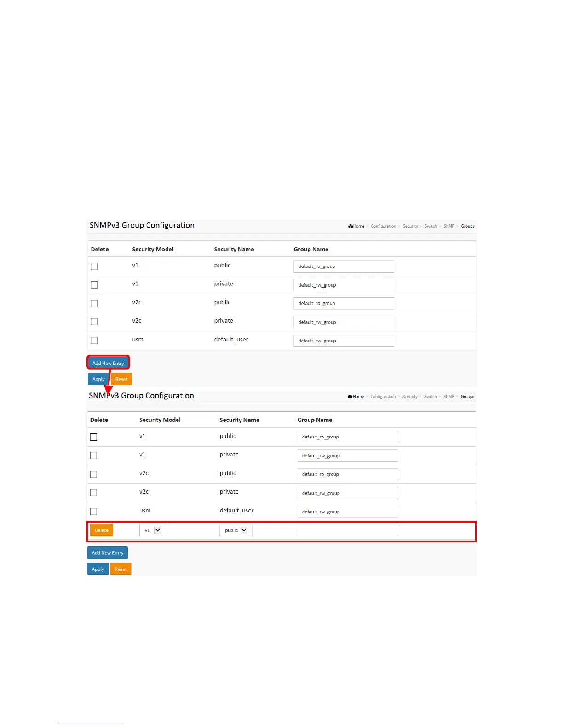Open Security breadcrumb in upper screenshot
The height and width of the screenshot is (728, 563).
pos(410,226)
